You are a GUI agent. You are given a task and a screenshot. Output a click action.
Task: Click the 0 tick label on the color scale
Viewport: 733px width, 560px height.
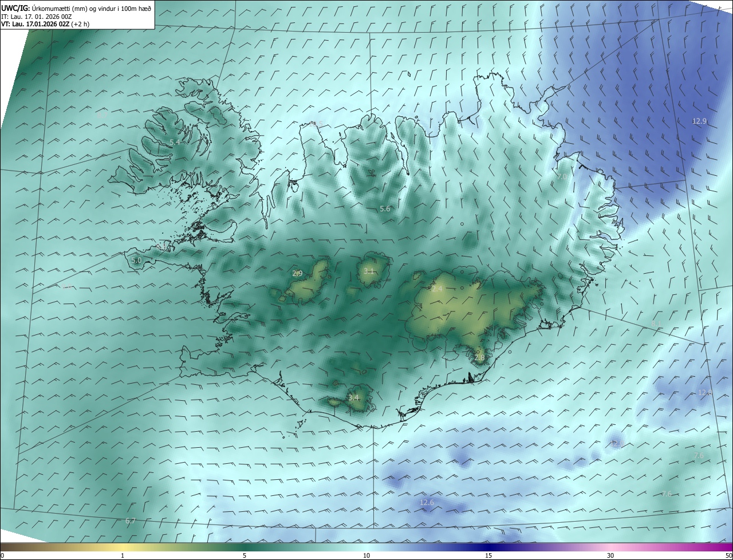click(2, 555)
